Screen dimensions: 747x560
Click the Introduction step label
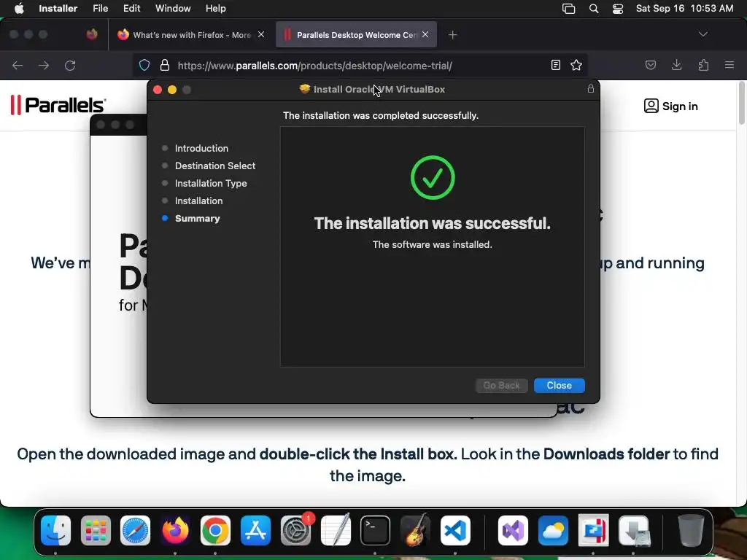coord(201,148)
